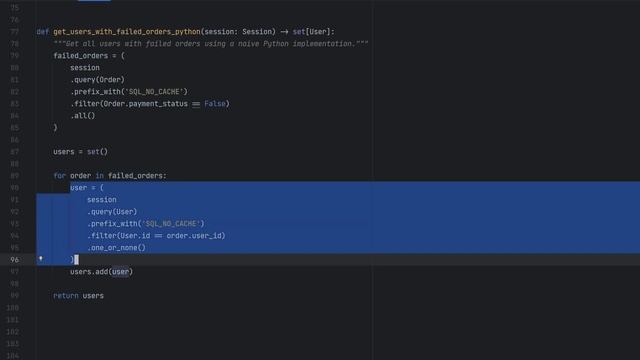
Task: Click the 'failed_orders = (' assignment line
Action: tap(89, 56)
